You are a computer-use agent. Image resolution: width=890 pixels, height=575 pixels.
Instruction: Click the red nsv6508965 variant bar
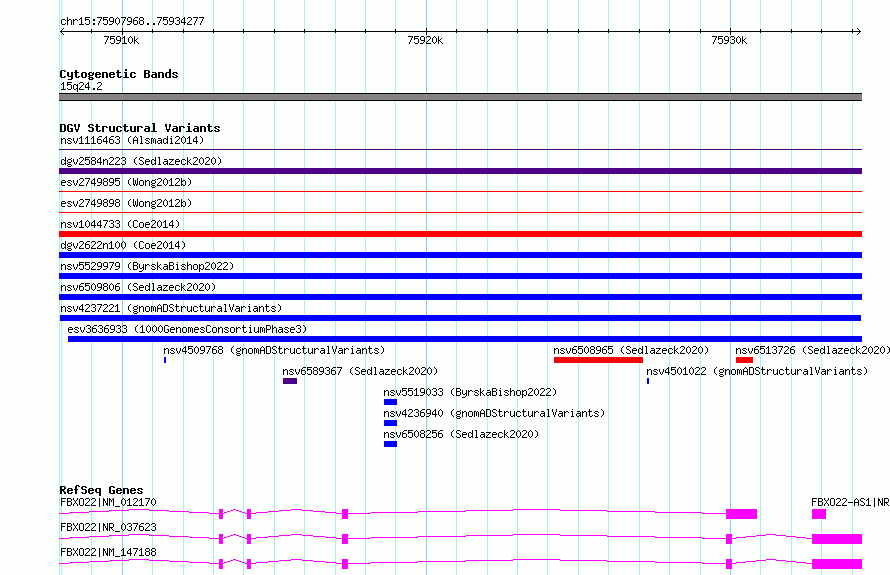click(x=598, y=360)
